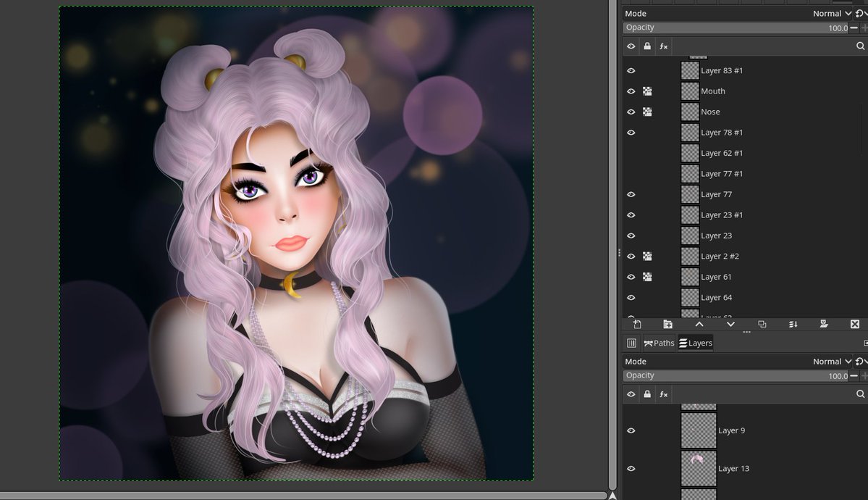Hide Layer 13 in lower panel
Viewport: 868px width, 500px height.
pyautogui.click(x=631, y=468)
